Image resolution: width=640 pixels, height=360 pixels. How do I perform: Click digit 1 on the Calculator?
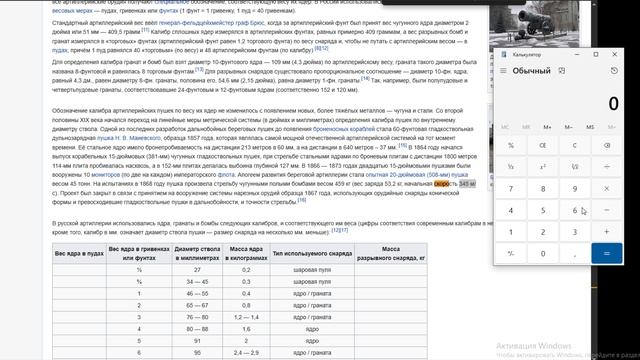(x=511, y=232)
